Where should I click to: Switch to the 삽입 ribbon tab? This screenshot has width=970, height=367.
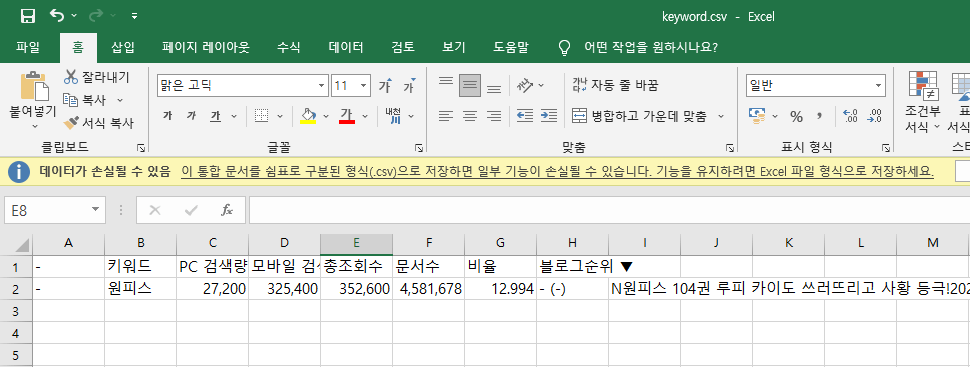[122, 48]
